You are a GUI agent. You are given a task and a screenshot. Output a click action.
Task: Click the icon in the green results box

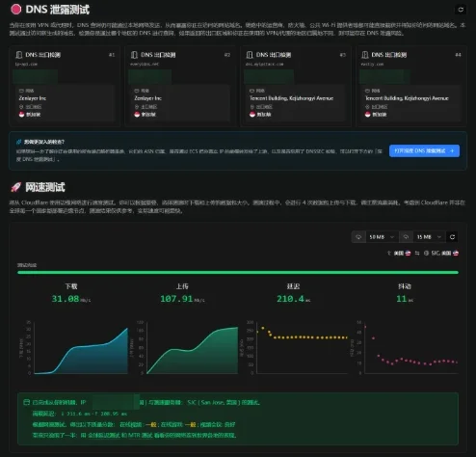(27, 402)
